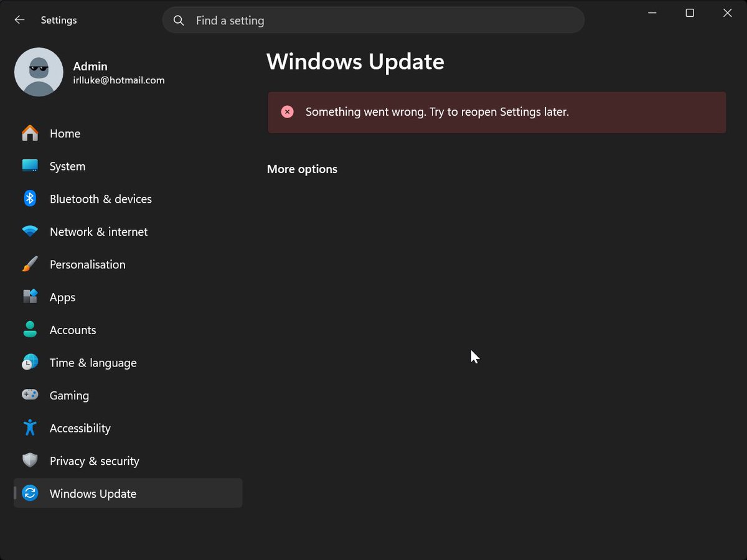Click the Personalisation paintbrush icon
This screenshot has height=560, width=747.
(30, 264)
